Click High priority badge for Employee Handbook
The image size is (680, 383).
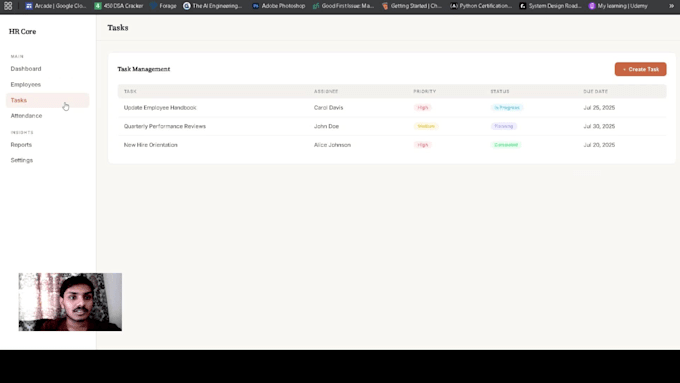coord(423,108)
